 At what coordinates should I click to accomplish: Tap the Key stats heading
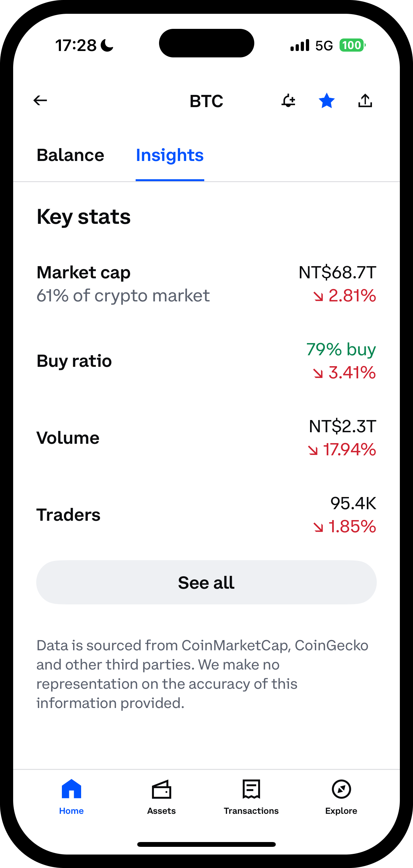pos(84,217)
